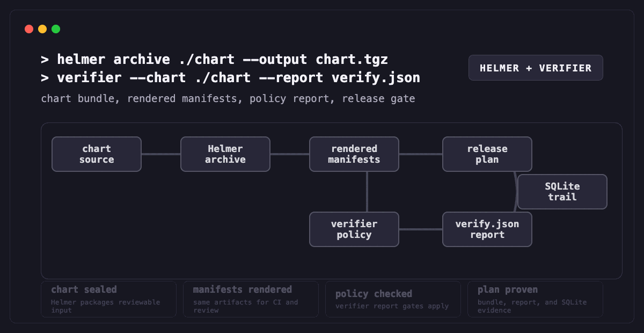Click text 'bundle, report, and SQLite evidence'
644x333 pixels.
(532, 306)
